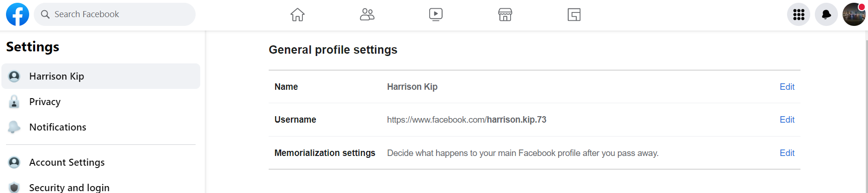This screenshot has width=868, height=193.
Task: Open the Home feed icon
Action: click(x=297, y=15)
